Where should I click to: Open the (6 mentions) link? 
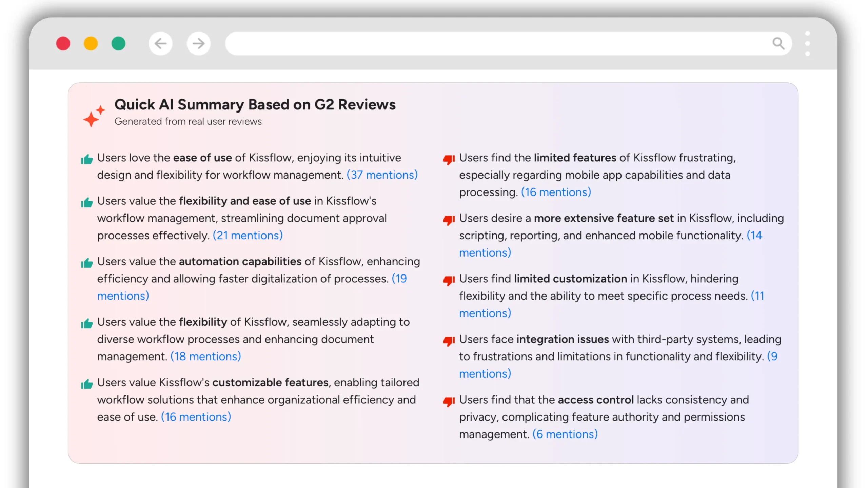[x=565, y=434]
